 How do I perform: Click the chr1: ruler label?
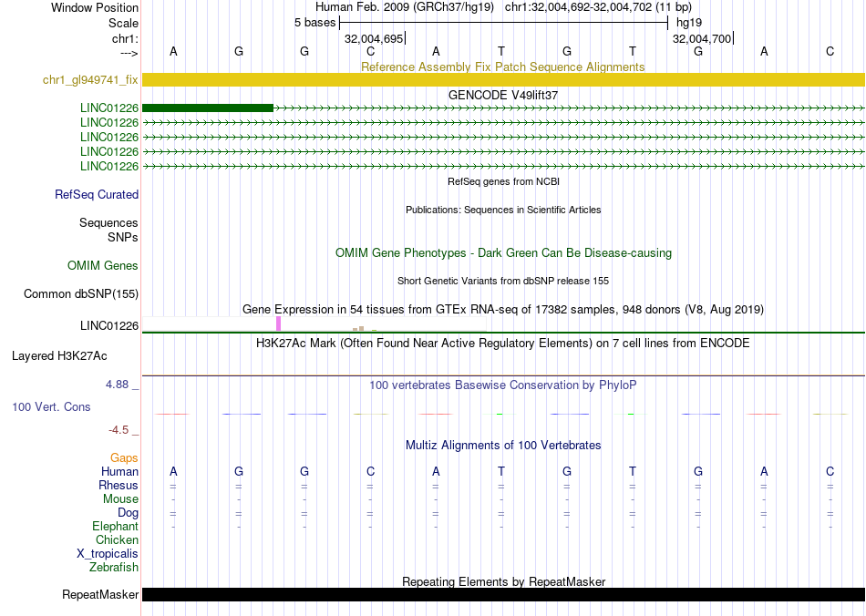pos(126,38)
